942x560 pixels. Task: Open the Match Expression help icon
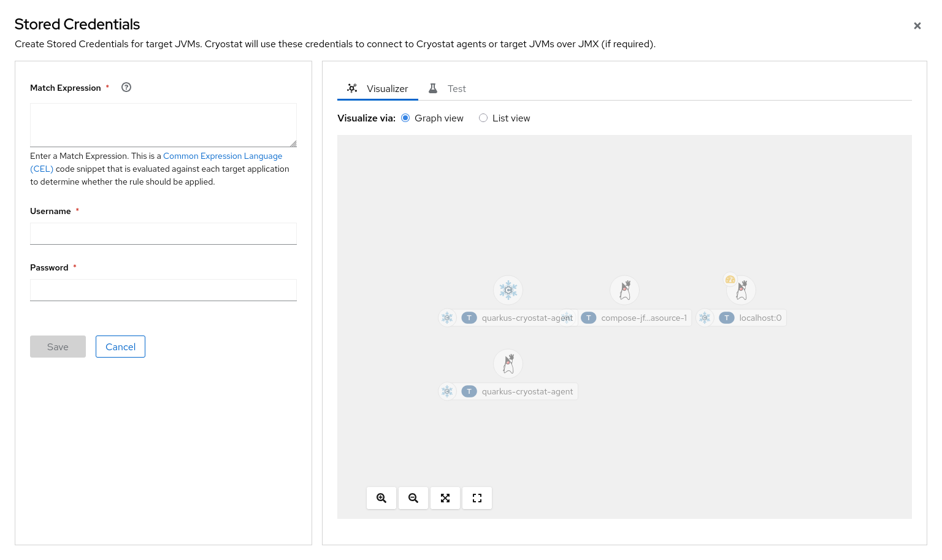click(x=126, y=87)
